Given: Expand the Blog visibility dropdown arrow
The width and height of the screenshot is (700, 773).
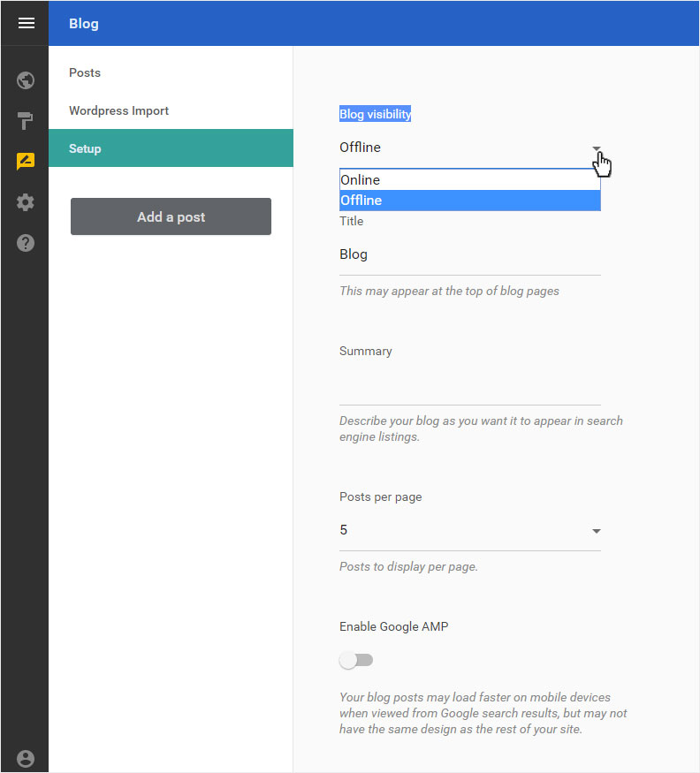Looking at the screenshot, I should [597, 148].
